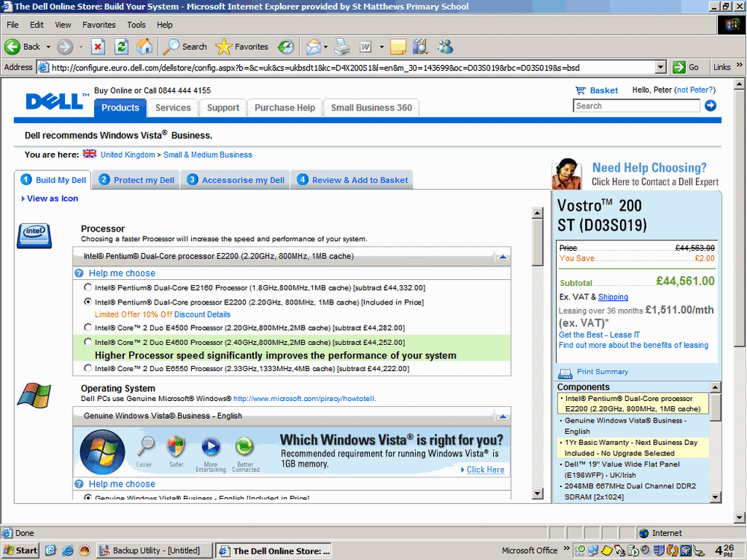Viewport: 747px width, 560px height.
Task: Click the Need Help Choosing banner
Action: (636, 174)
